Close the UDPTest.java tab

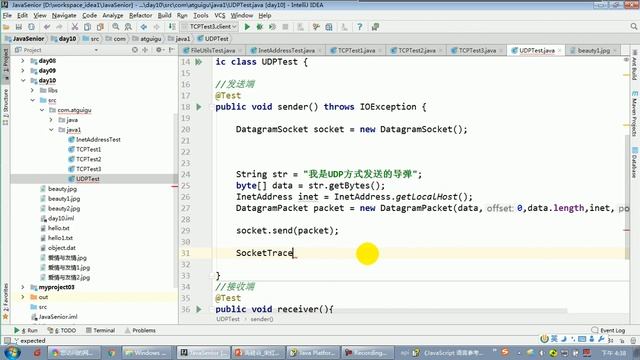559,51
